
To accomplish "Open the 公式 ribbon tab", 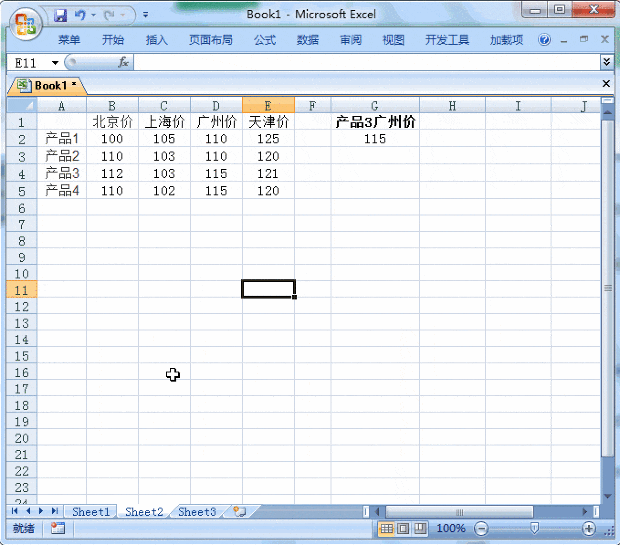I will point(264,40).
